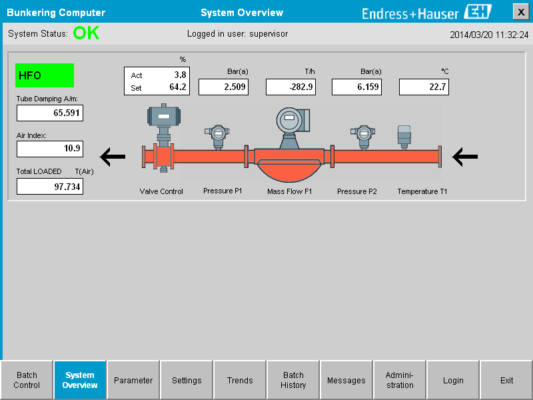
Task: Open the Batch Control tab
Action: (x=27, y=380)
